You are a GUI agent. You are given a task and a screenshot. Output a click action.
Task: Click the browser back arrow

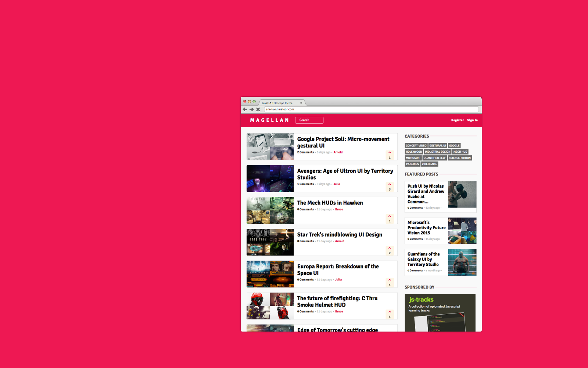(245, 109)
